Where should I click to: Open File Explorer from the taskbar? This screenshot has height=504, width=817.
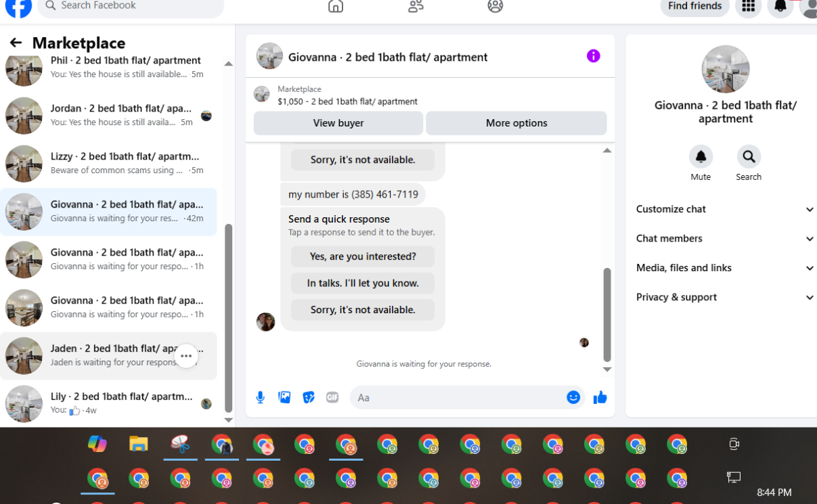[139, 444]
